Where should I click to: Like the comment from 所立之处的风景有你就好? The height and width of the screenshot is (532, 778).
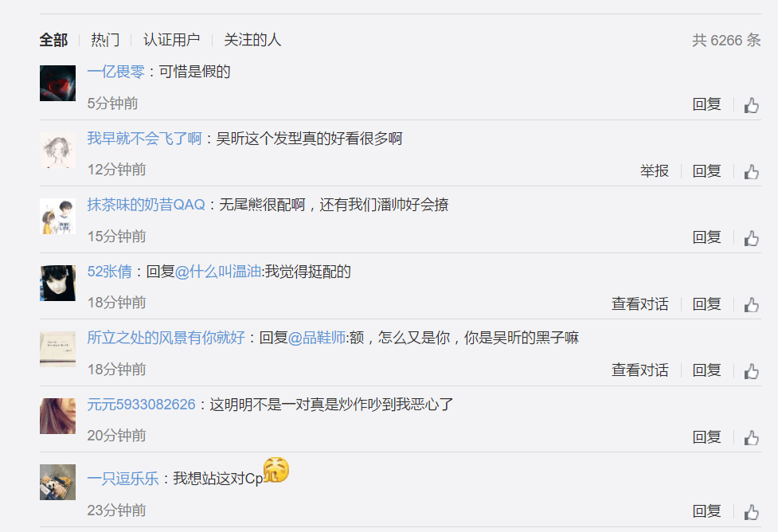(751, 371)
